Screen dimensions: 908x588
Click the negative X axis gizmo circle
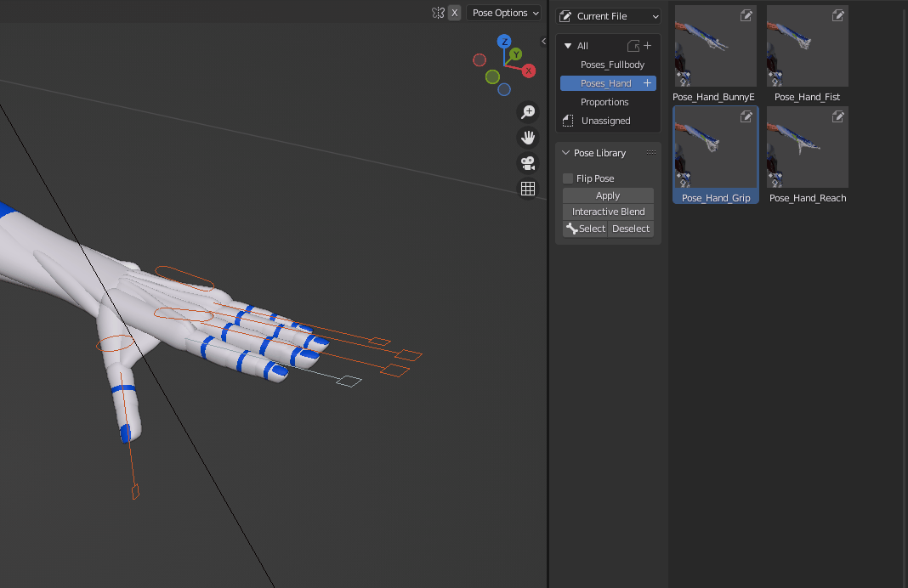click(480, 59)
